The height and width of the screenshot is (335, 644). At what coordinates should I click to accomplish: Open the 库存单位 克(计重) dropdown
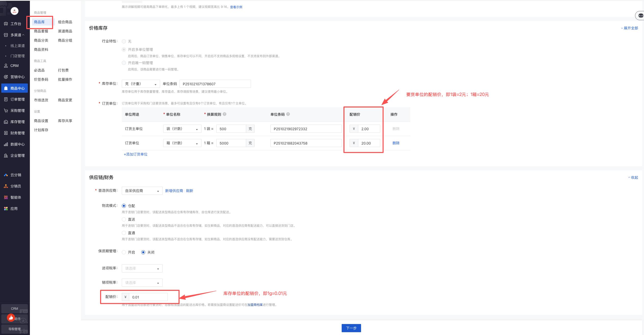pyautogui.click(x=141, y=84)
